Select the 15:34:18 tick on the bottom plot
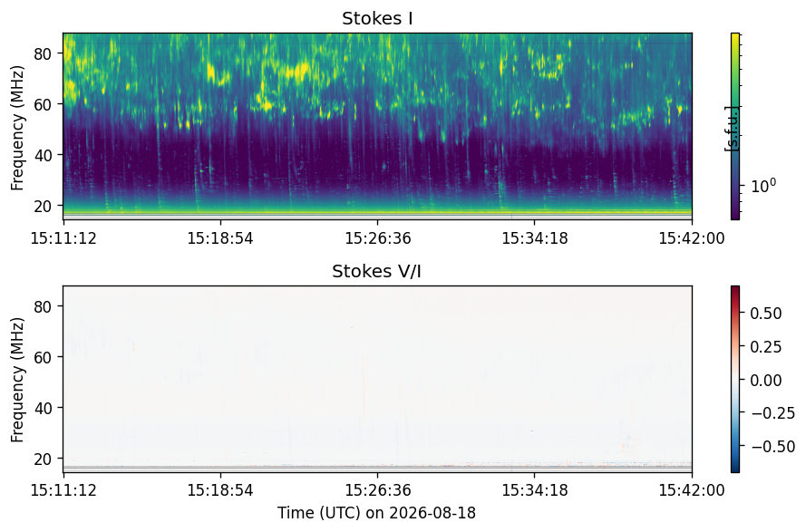Screen dimensions: 806x532 535,489
